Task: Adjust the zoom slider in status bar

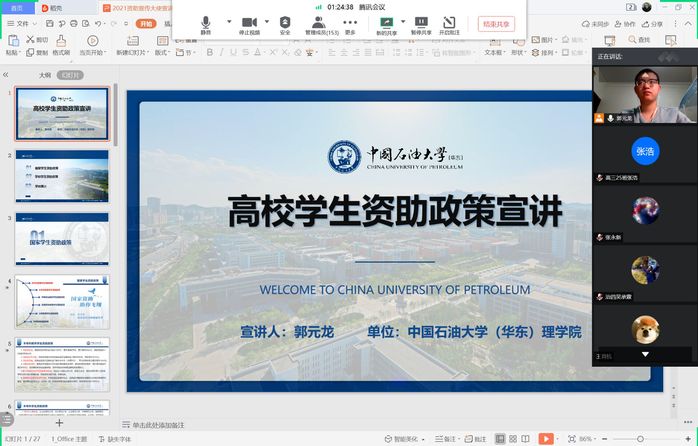Action: pos(641,438)
